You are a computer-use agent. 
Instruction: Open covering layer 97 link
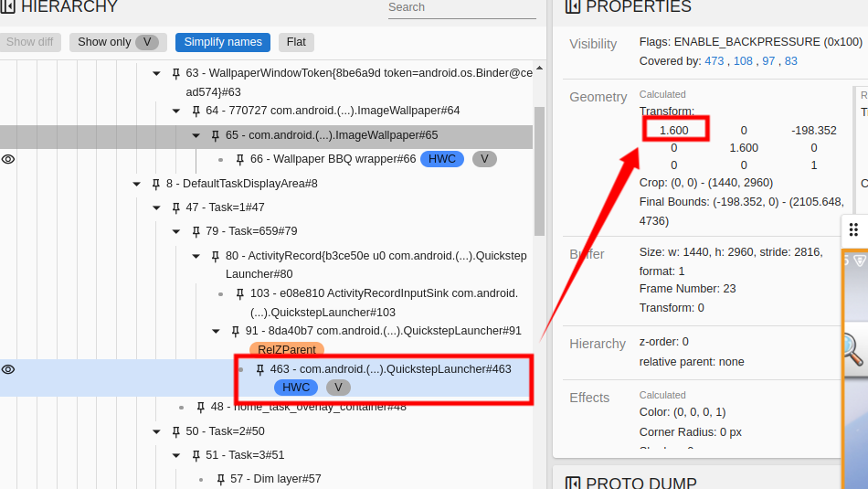click(768, 61)
